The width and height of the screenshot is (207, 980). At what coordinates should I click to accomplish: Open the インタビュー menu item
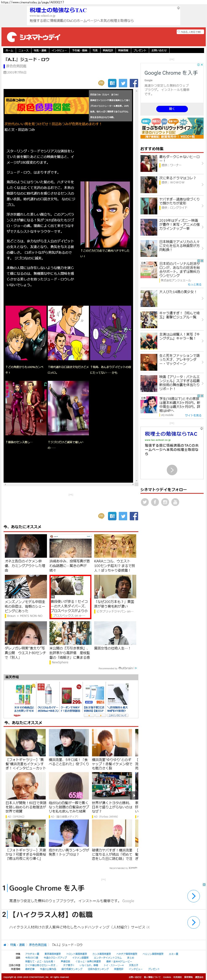pyautogui.click(x=59, y=50)
